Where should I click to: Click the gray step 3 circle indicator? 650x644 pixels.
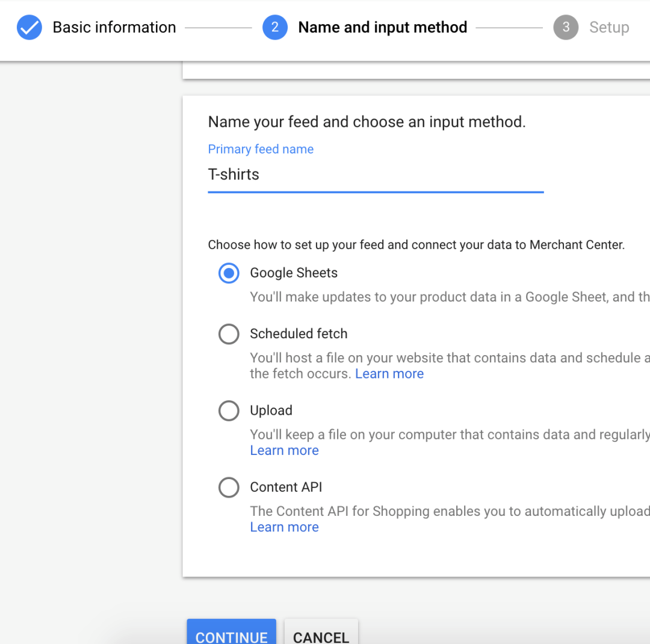(x=565, y=27)
